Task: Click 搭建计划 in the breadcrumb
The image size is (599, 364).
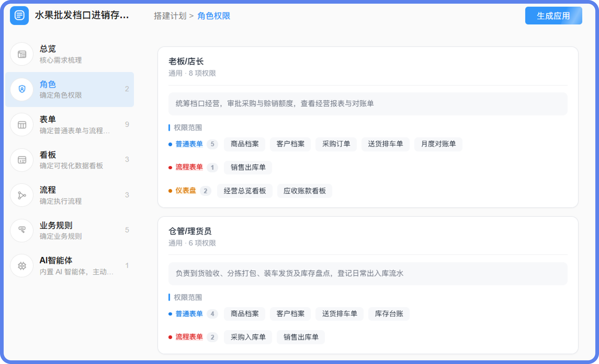Action: click(170, 16)
